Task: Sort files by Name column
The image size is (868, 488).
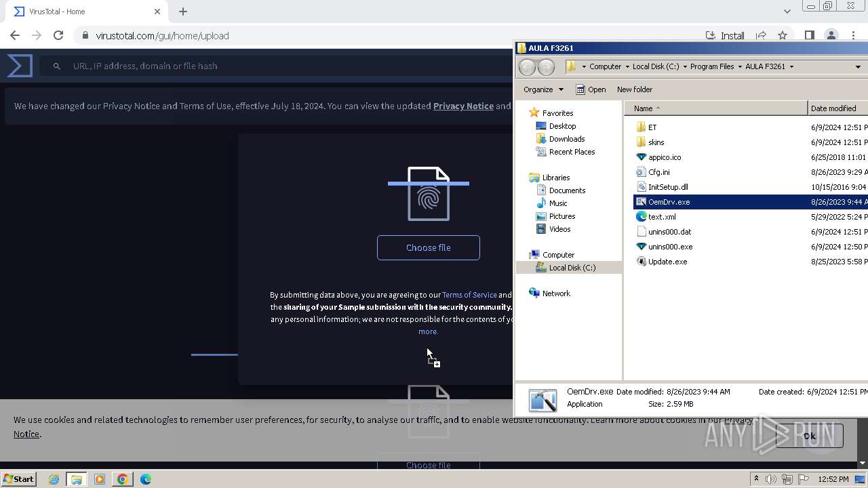Action: tap(716, 108)
